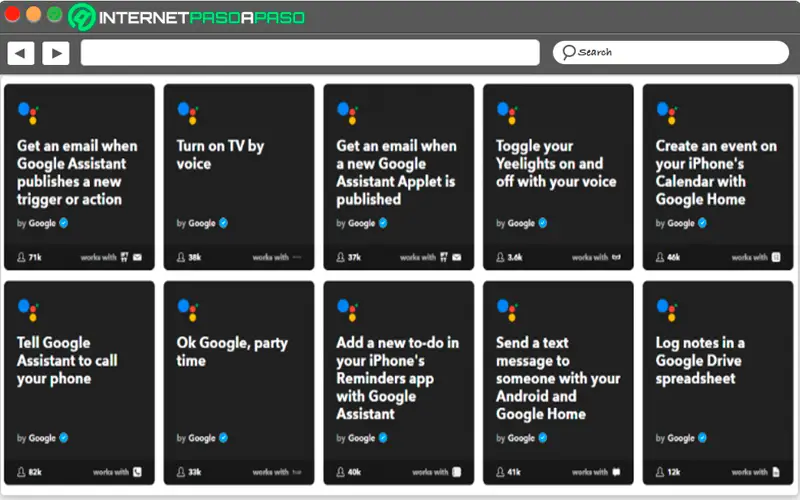Open the 'Ok Google, party time' applet title
Image resolution: width=800 pixels, height=500 pixels.
[x=232, y=351]
